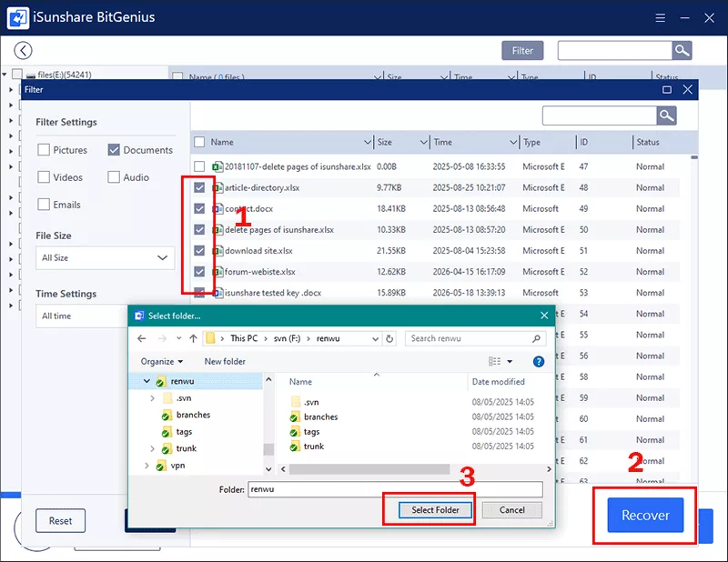This screenshot has width=728, height=562.
Task: Click the files(E:) drive icon in main window
Action: click(31, 75)
